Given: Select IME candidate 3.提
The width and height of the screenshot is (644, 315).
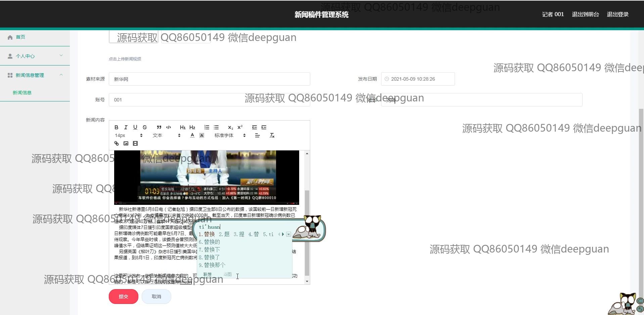Looking at the screenshot, I should pos(239,234).
